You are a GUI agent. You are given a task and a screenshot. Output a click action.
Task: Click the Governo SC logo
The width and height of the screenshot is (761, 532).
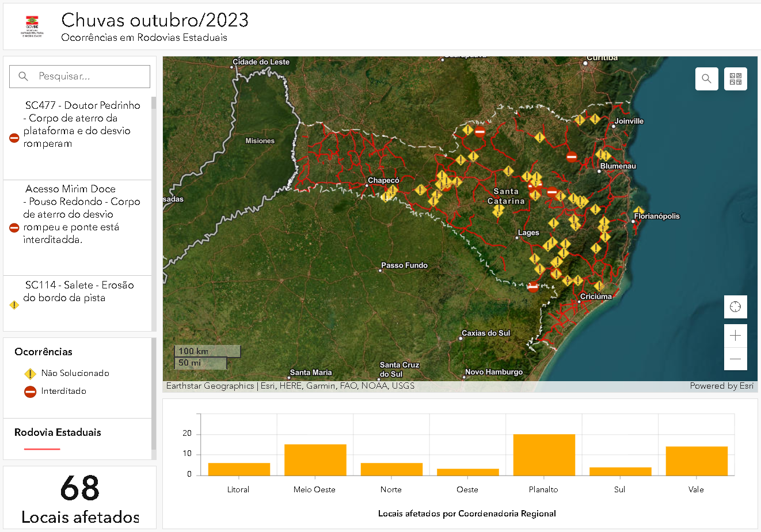[x=32, y=26]
